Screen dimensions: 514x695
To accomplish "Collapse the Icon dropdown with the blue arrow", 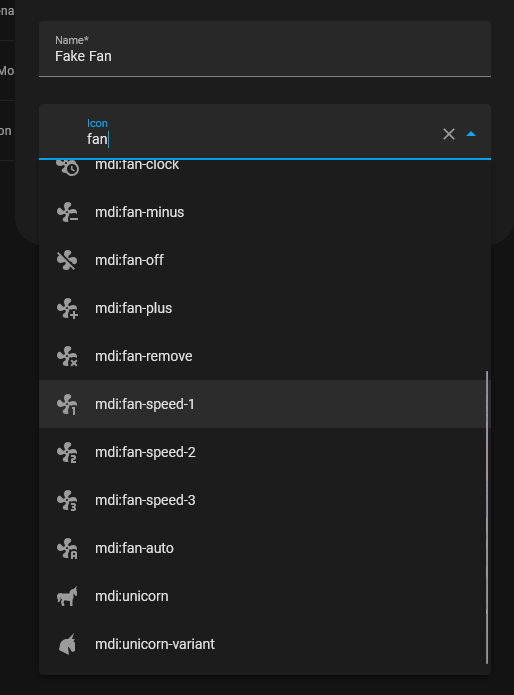I will tap(471, 134).
